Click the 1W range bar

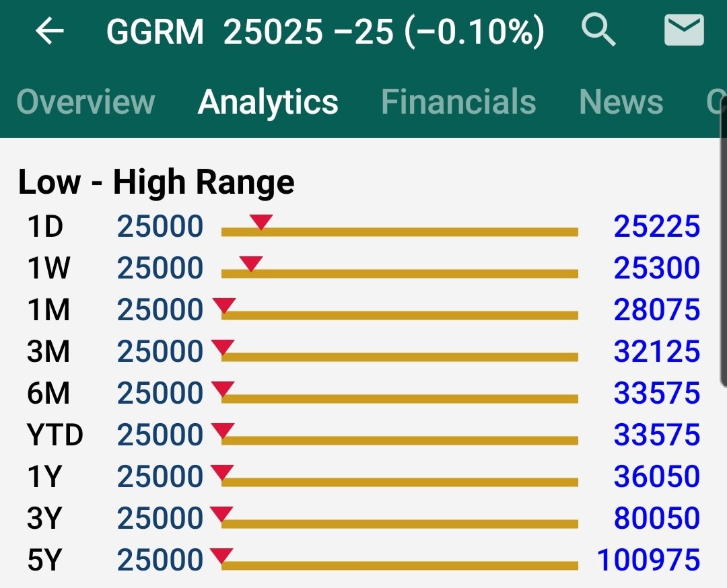[x=400, y=274]
